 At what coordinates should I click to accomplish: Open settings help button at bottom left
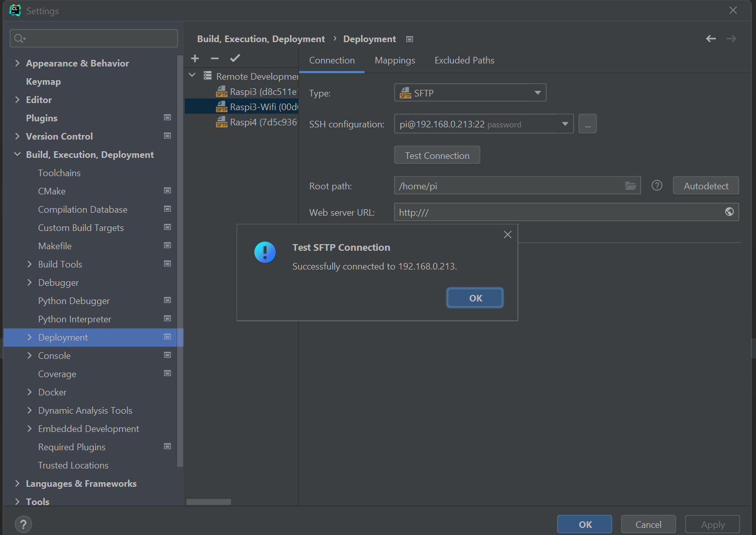pos(23,524)
